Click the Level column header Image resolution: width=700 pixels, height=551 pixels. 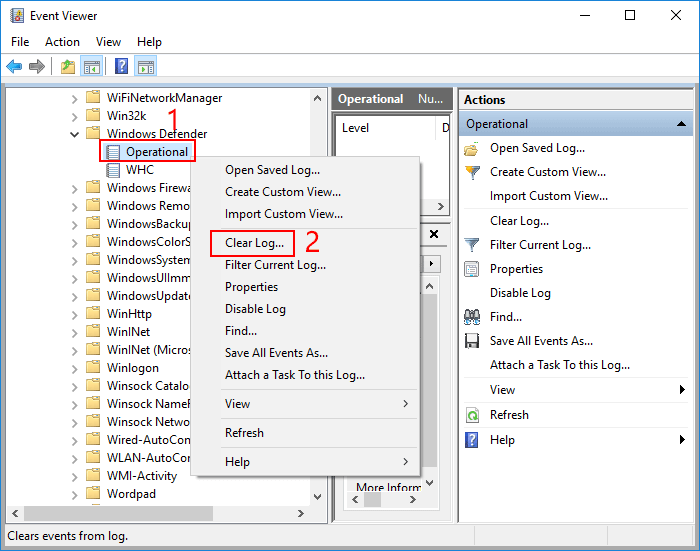click(385, 128)
